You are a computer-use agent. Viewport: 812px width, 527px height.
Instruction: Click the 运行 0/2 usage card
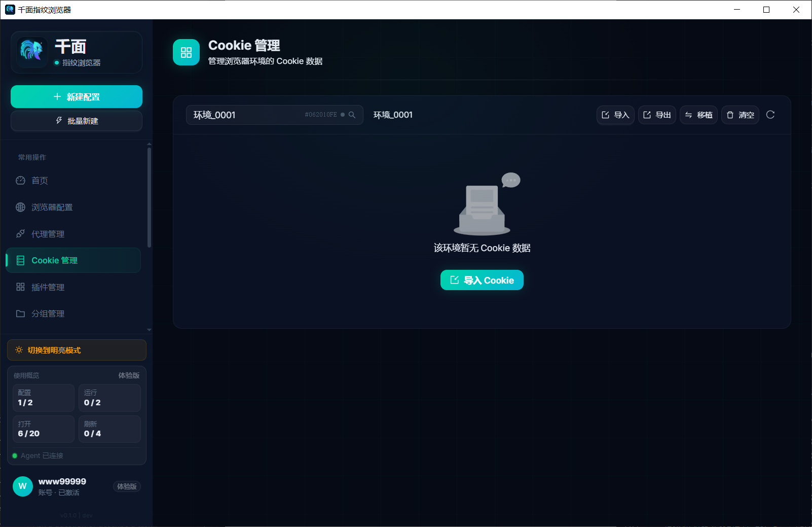coord(109,398)
